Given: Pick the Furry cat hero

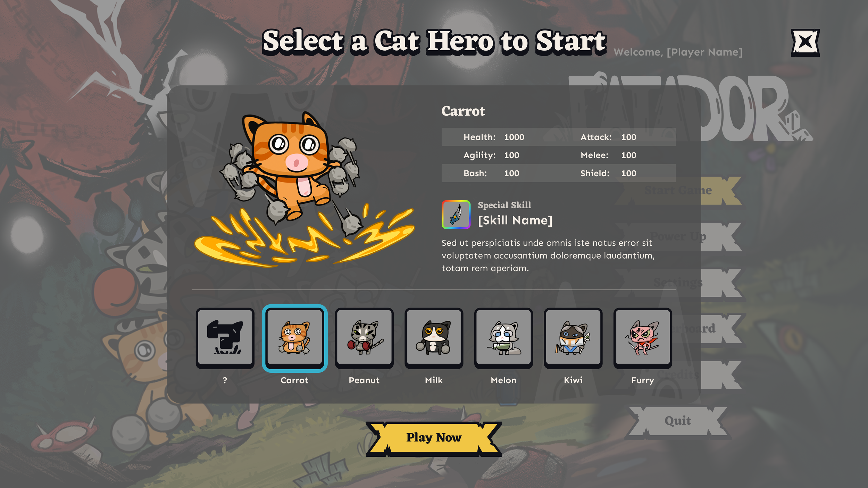Looking at the screenshot, I should click(x=643, y=338).
